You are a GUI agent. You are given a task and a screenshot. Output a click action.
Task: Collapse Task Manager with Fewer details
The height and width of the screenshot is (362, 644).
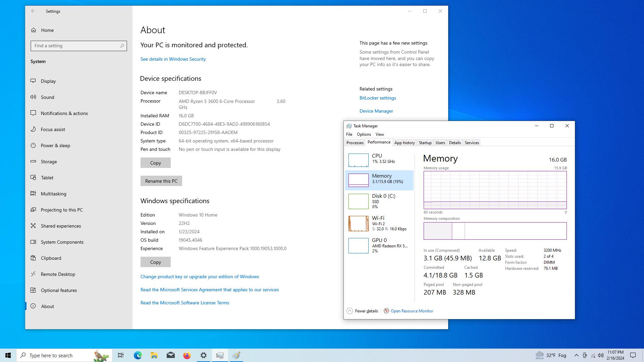pyautogui.click(x=362, y=311)
